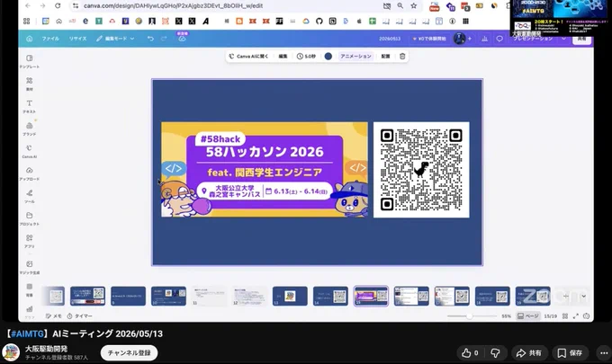The image size is (612, 364).
Task: Click 編集 in the floating toolbar
Action: point(283,56)
